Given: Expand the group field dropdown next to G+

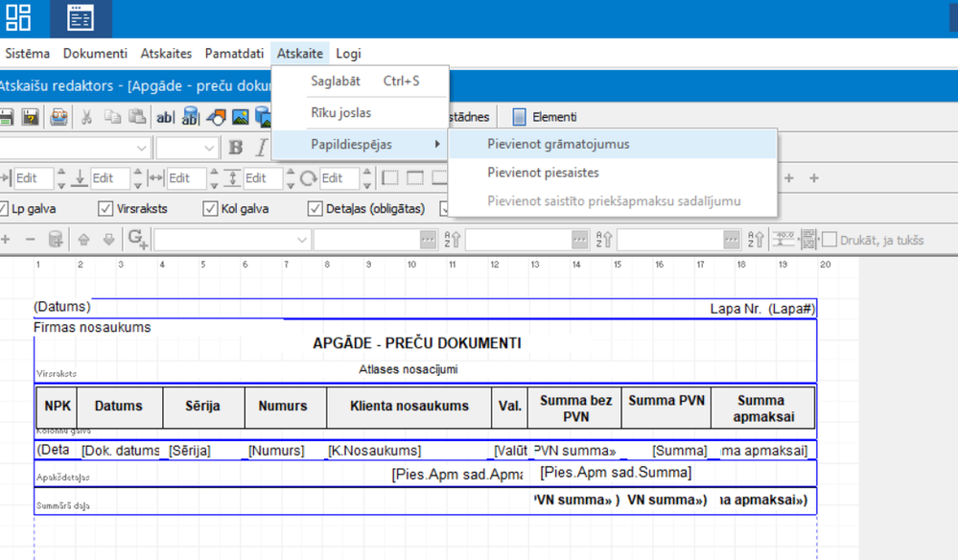Looking at the screenshot, I should (x=303, y=240).
